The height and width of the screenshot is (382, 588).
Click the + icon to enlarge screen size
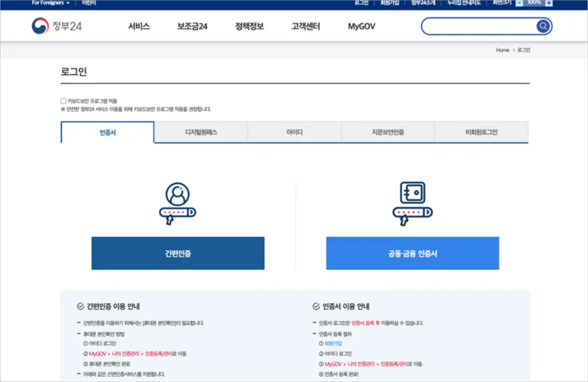[x=549, y=2]
